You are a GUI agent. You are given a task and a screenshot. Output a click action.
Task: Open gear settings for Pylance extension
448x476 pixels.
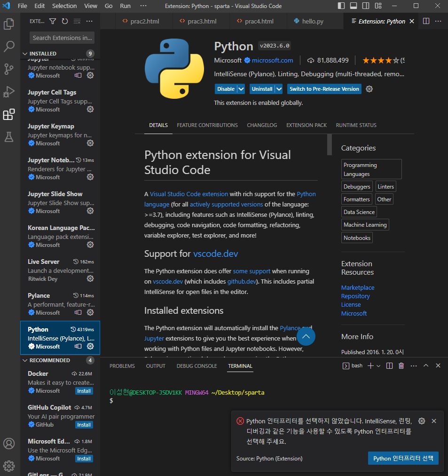point(90,312)
